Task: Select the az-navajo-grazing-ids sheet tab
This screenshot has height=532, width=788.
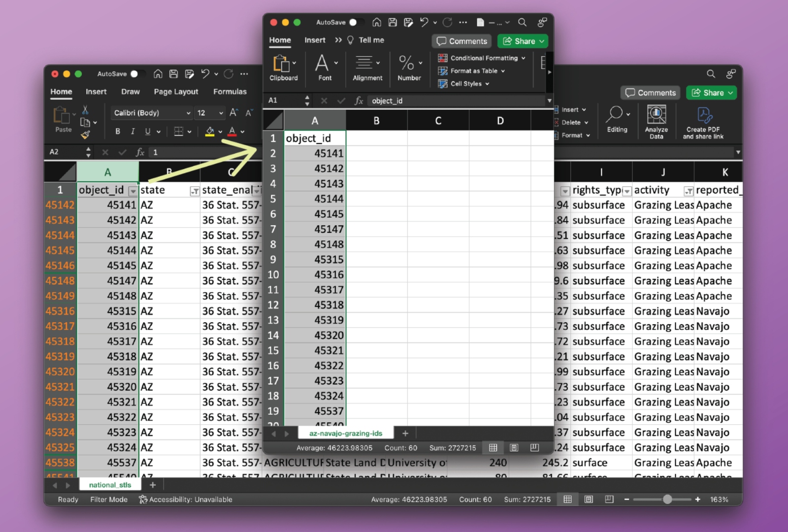Action: pyautogui.click(x=345, y=433)
